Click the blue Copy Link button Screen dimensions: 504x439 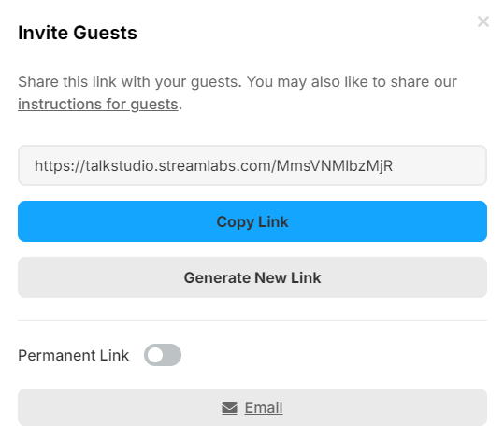point(252,221)
